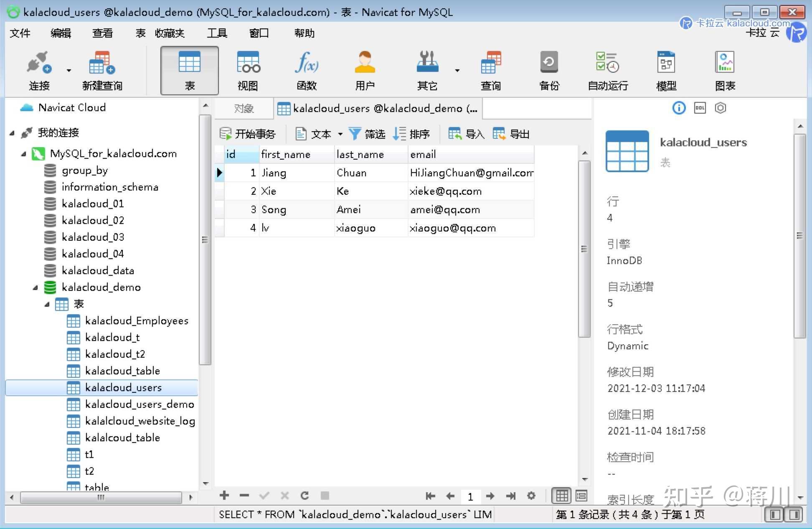Click the 导出 export button
This screenshot has height=529, width=812.
[511, 134]
